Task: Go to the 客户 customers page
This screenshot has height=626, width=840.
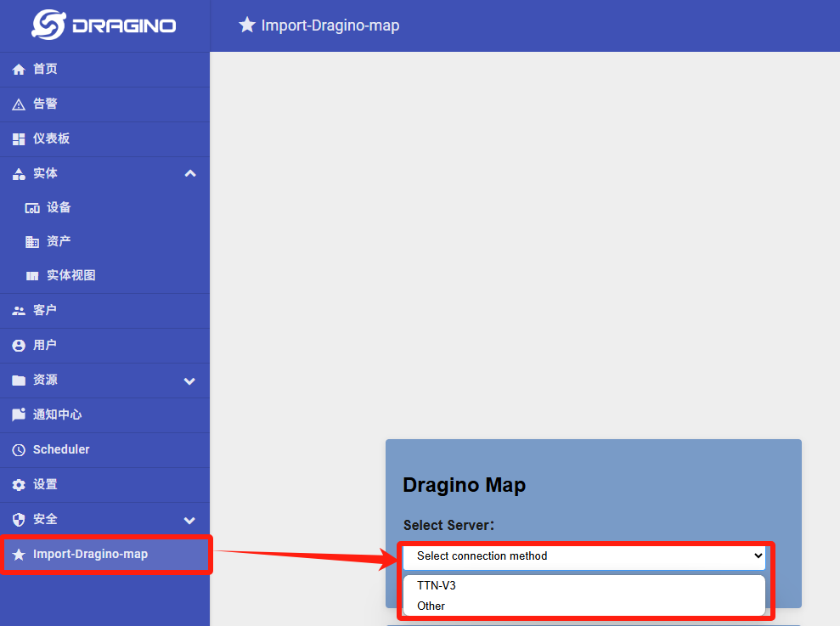Action: pyautogui.click(x=105, y=311)
